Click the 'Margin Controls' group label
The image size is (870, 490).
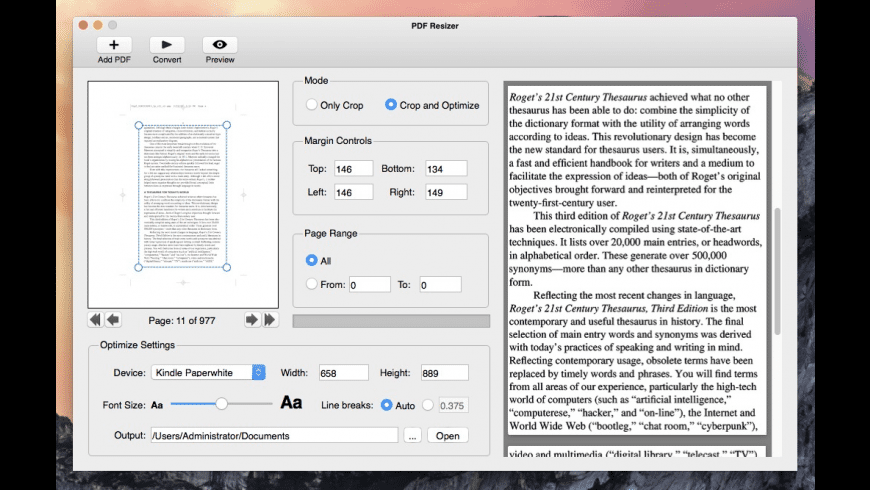338,140
